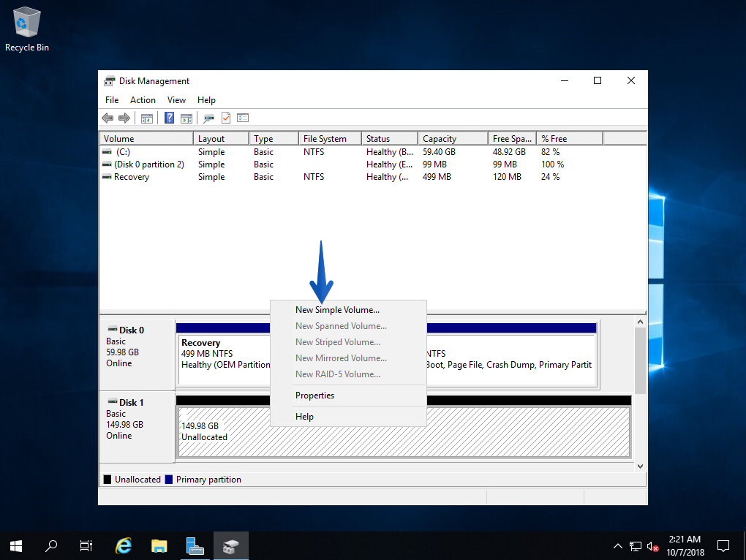Click the disk pane scrollbar down arrow

click(x=641, y=466)
